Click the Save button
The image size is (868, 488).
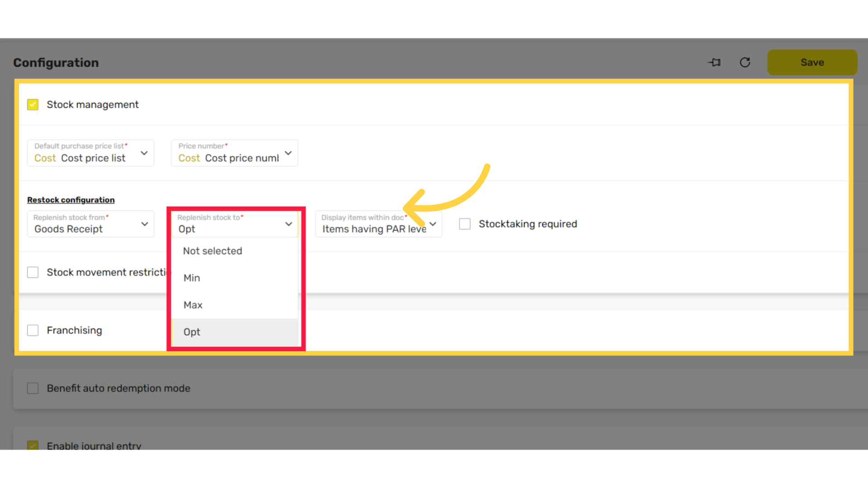(812, 62)
